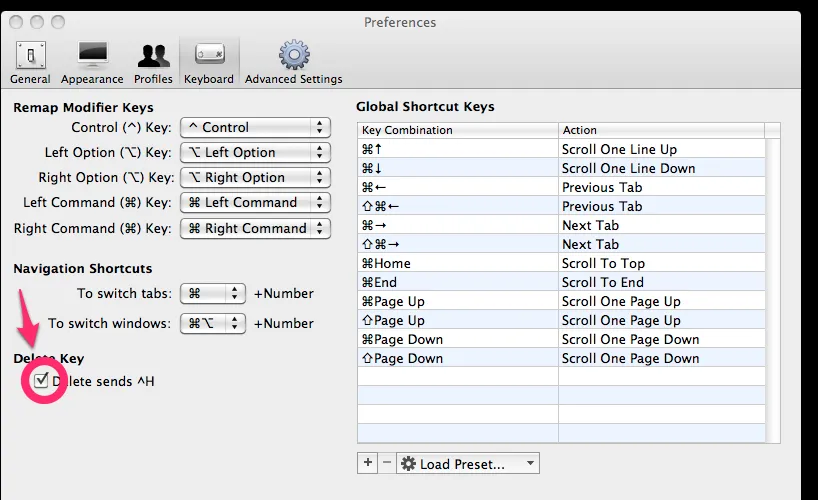Open the Right Command Key dropdown
Viewport: 818px width, 500px height.
(x=255, y=228)
